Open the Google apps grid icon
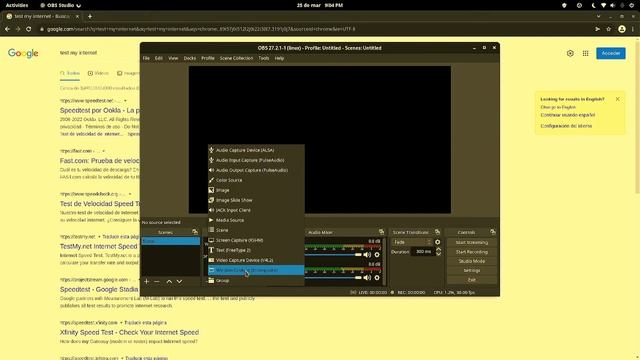 click(586, 53)
